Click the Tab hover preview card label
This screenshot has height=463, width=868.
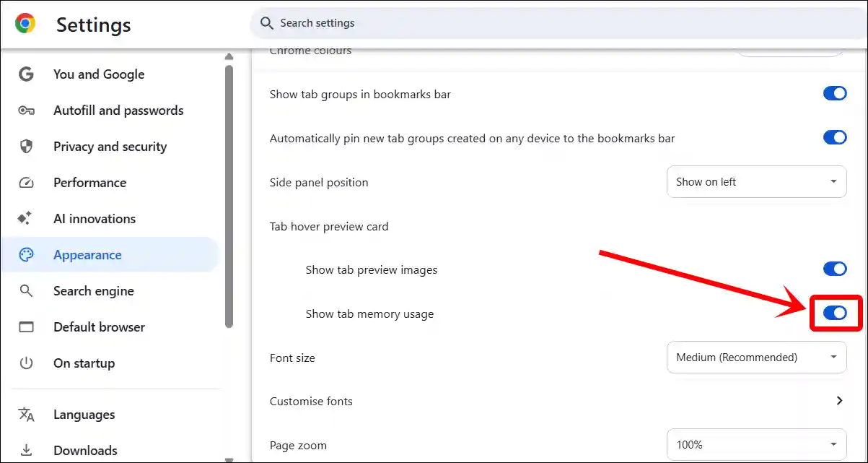coord(329,226)
